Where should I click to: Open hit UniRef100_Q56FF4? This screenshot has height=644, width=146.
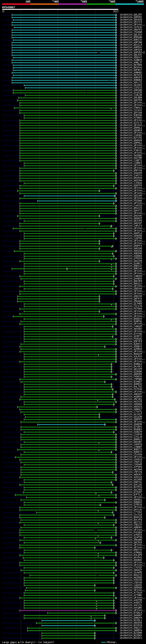[x=131, y=246]
